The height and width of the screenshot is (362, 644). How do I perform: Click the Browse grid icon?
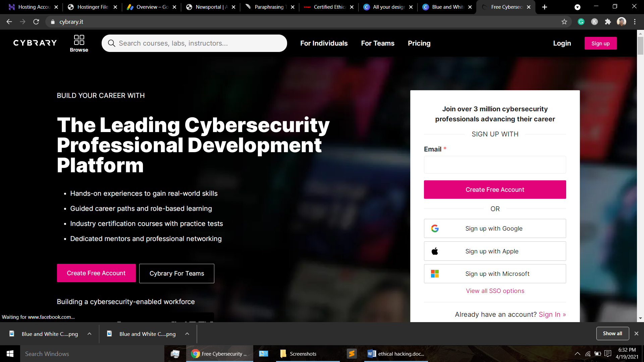79,40
